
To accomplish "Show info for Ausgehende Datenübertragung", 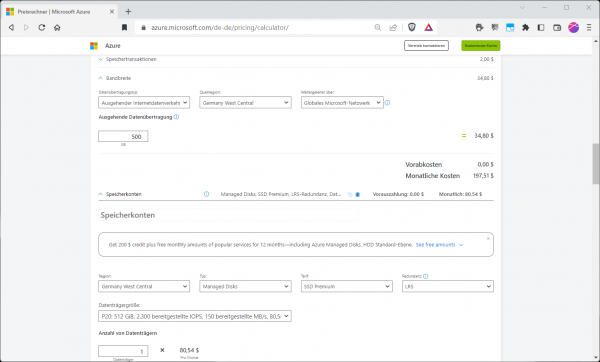I will click(x=176, y=117).
